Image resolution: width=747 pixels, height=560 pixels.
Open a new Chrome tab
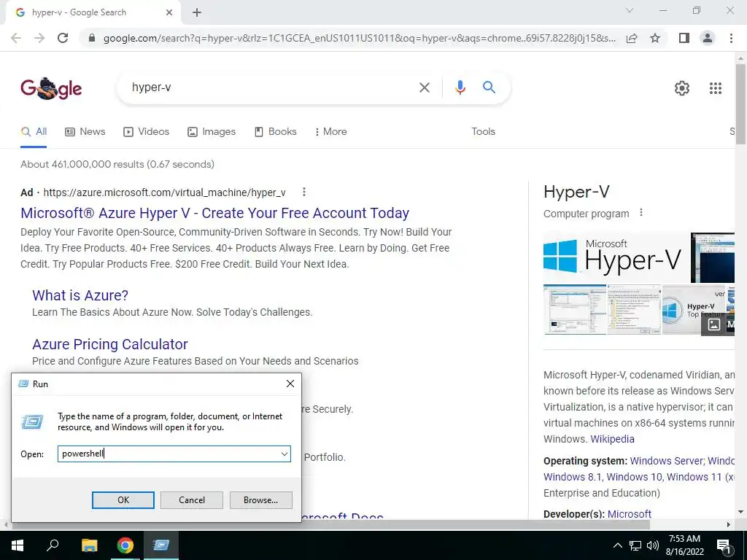coord(197,12)
